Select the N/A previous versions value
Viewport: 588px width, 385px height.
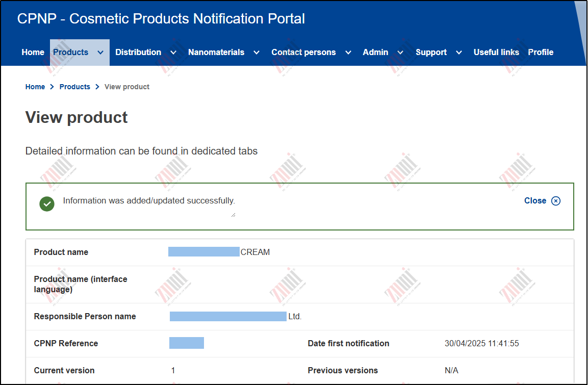(451, 370)
